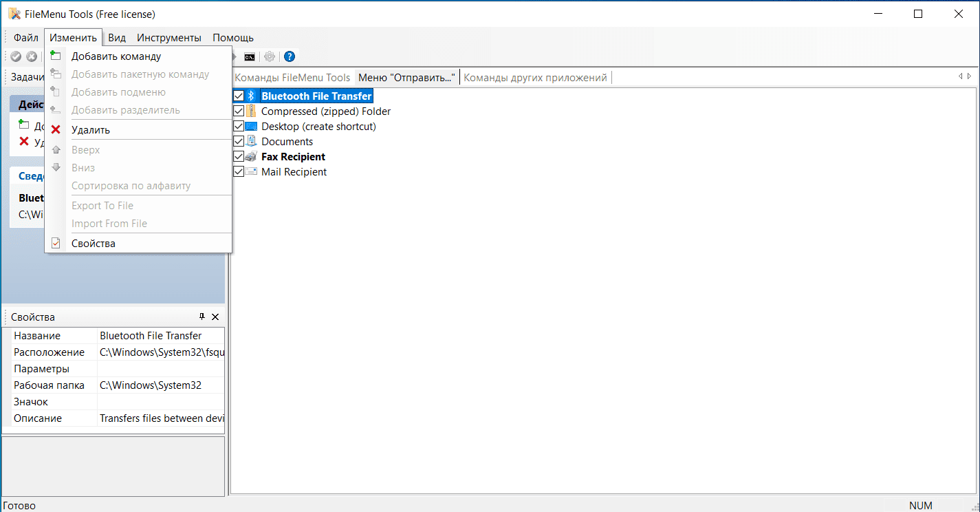The image size is (980, 512).
Task: Click the empty Значок value field
Action: [x=161, y=402]
